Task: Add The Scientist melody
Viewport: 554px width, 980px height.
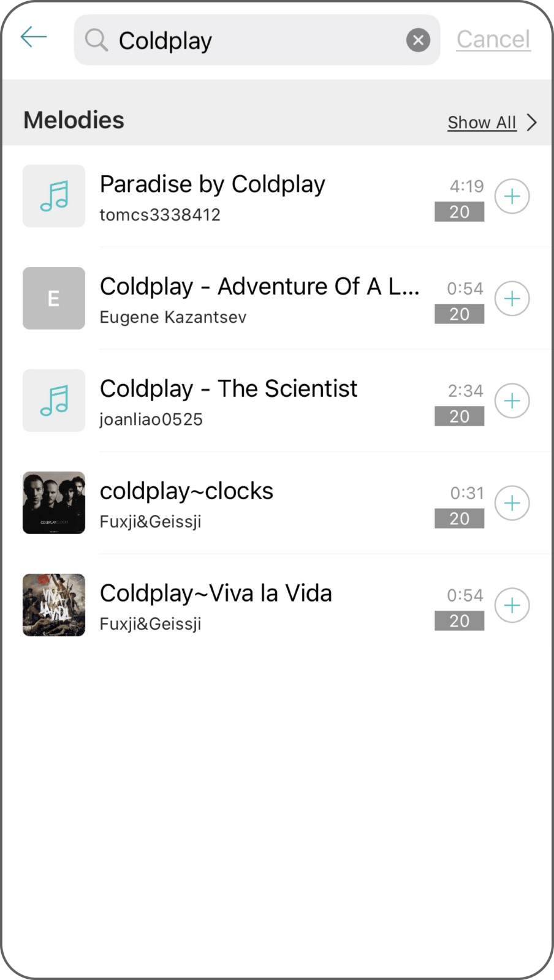Action: click(x=512, y=401)
